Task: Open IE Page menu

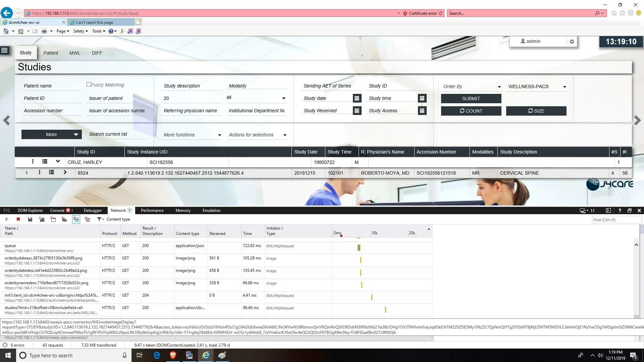Action: pos(63,31)
